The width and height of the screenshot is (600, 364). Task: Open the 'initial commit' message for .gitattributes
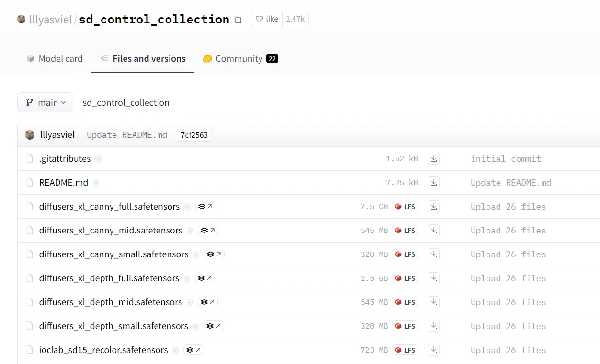click(506, 159)
